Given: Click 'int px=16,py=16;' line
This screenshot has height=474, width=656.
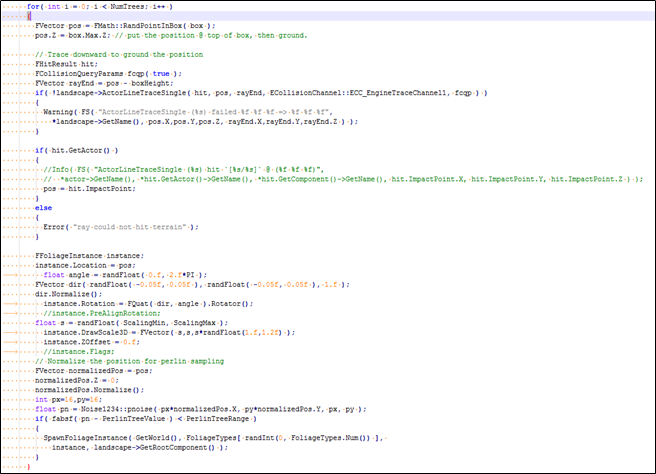Looking at the screenshot, I should pyautogui.click(x=69, y=400).
